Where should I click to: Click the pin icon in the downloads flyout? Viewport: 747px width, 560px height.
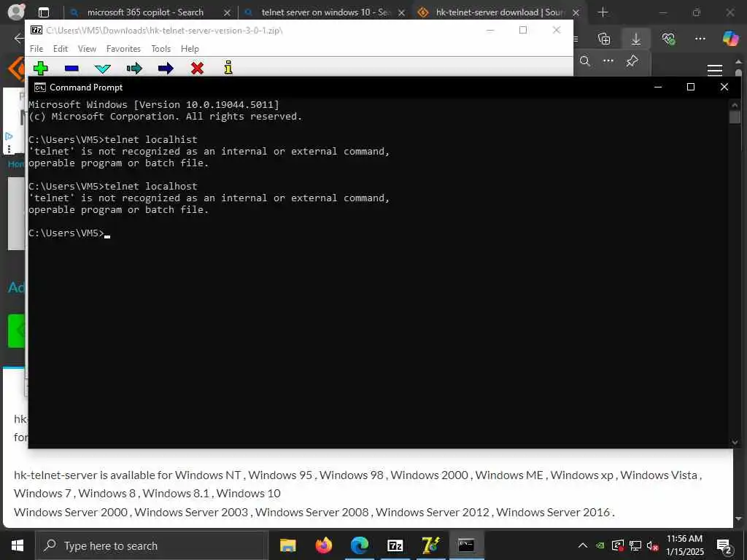pos(632,61)
